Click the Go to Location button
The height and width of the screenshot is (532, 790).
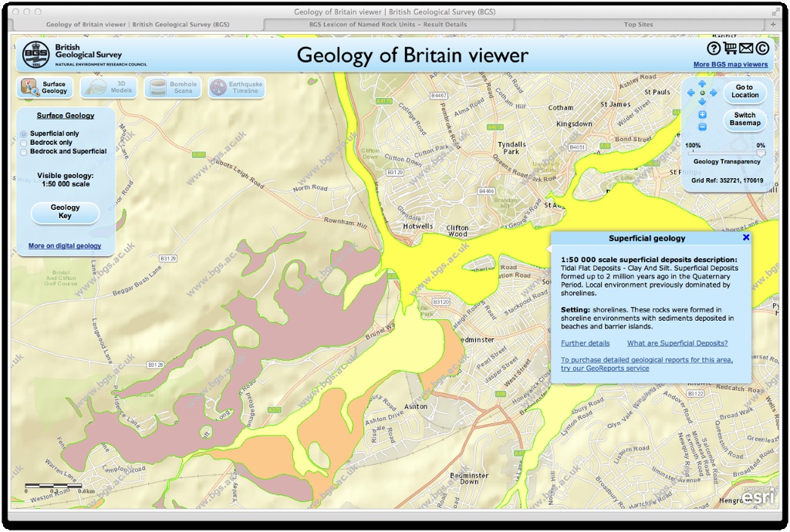tap(744, 91)
